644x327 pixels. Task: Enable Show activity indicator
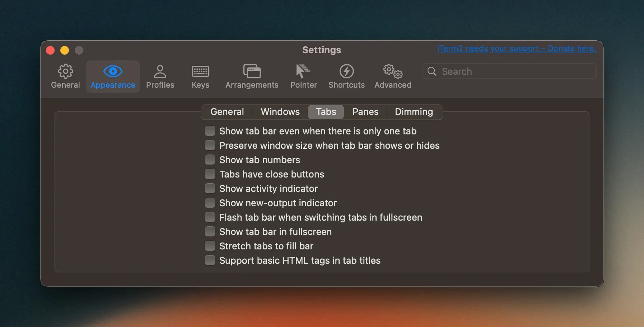pos(210,188)
